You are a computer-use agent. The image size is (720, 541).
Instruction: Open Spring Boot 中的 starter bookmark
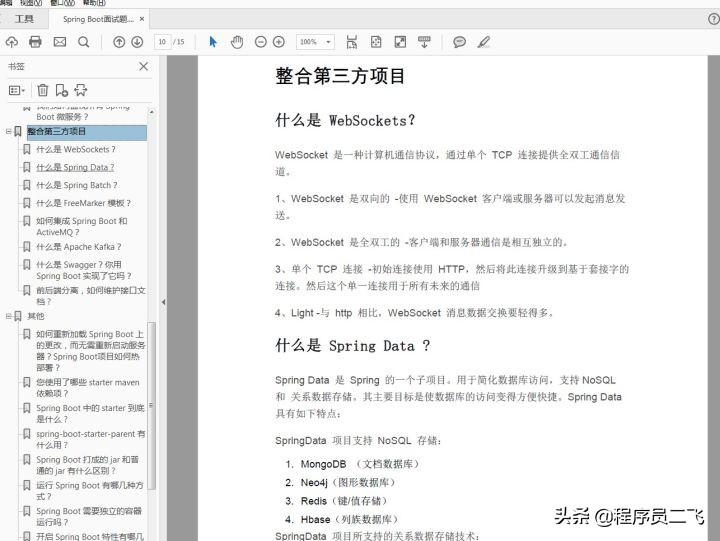point(90,413)
